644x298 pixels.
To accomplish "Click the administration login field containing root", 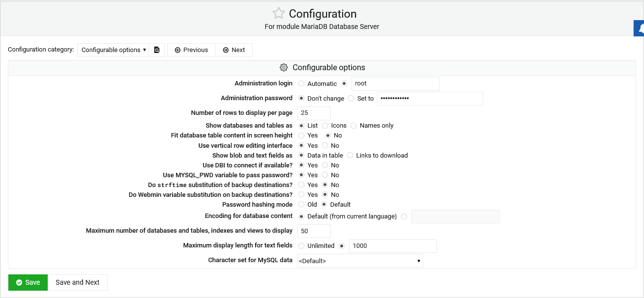I will click(395, 83).
